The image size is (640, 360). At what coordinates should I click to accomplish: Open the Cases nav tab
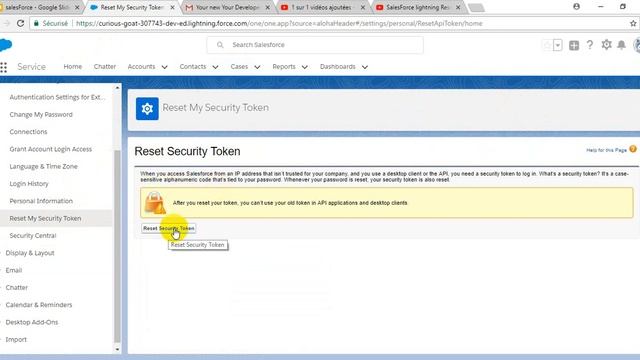point(239,67)
